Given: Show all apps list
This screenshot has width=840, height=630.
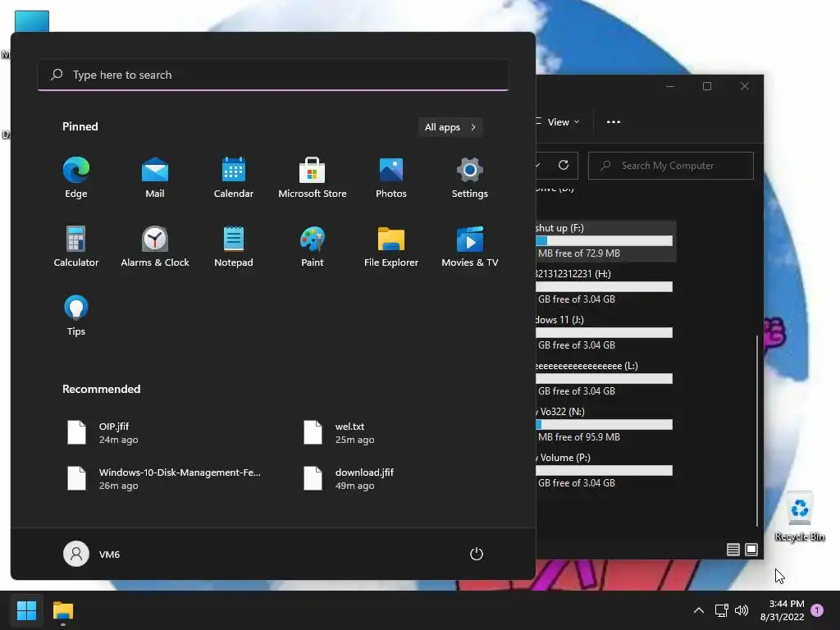Looking at the screenshot, I should (x=450, y=127).
